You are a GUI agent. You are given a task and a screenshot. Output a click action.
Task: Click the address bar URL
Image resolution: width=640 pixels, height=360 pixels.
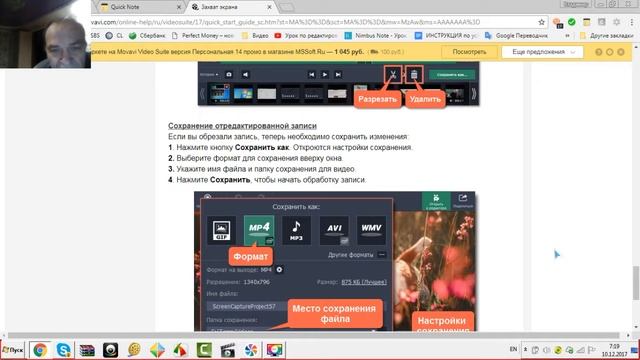[286, 22]
